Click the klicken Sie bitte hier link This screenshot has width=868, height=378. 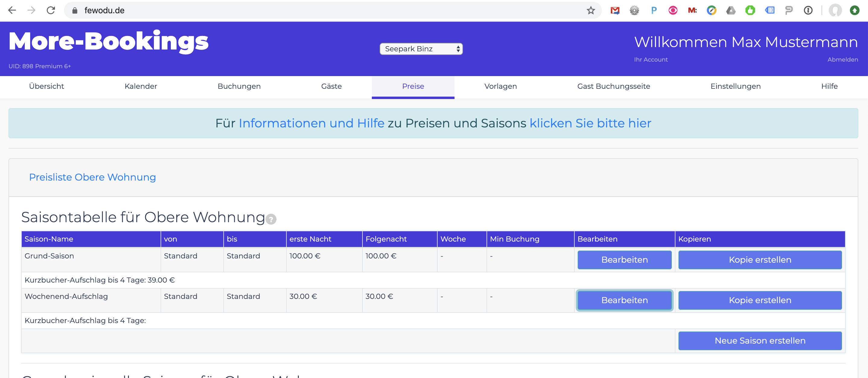click(590, 123)
